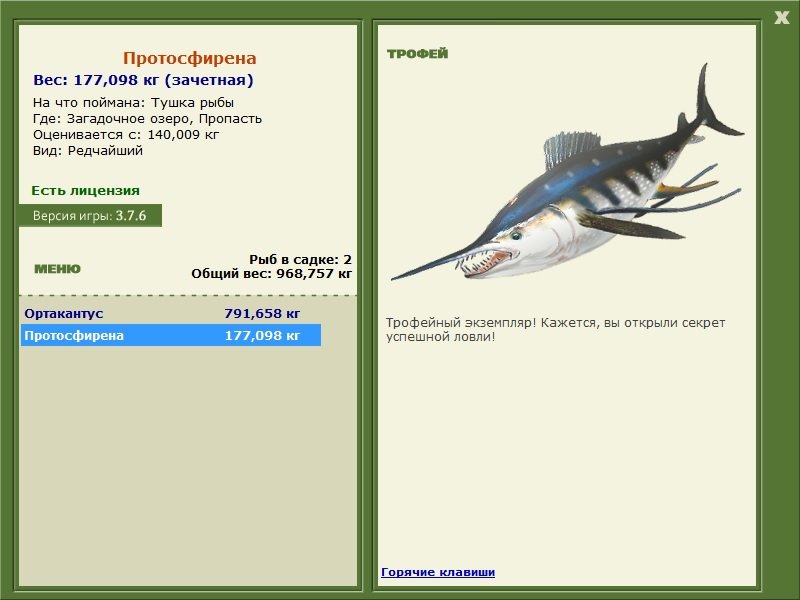Click the Рыб в садке: 2 counter
Image resolution: width=800 pixels, height=600 pixels.
click(x=301, y=259)
